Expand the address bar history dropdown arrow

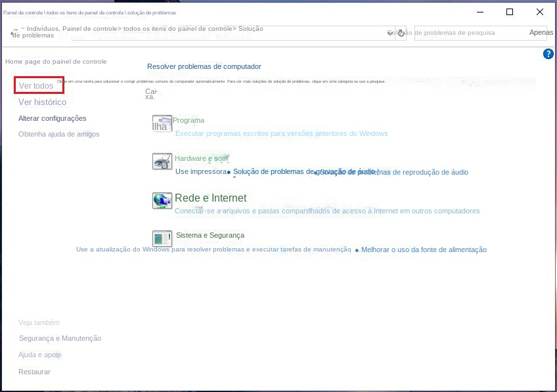390,33
